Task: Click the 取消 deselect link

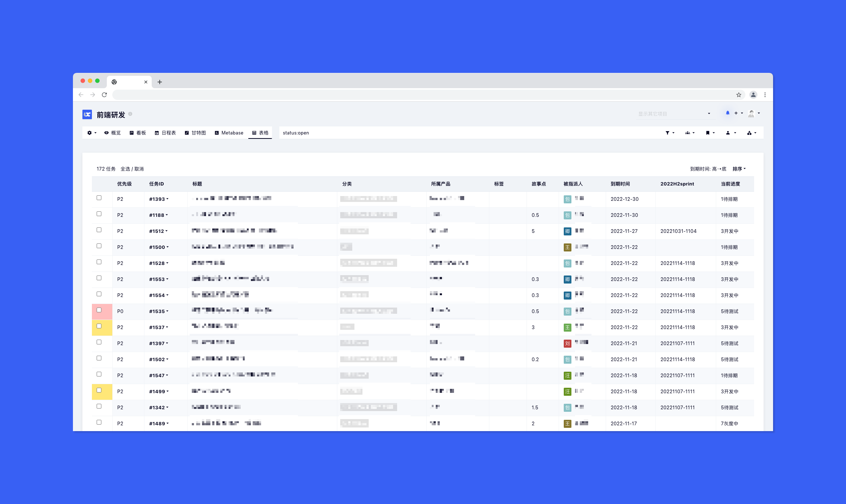Action: (139, 169)
